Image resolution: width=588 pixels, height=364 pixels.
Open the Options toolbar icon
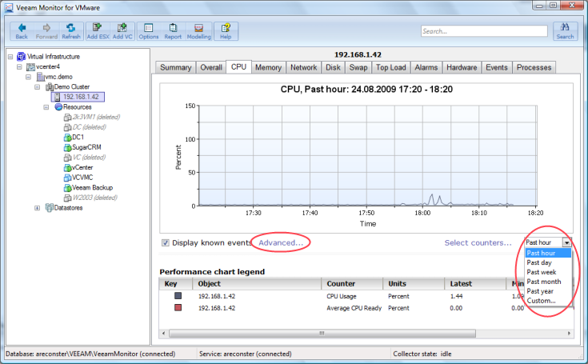(x=149, y=31)
